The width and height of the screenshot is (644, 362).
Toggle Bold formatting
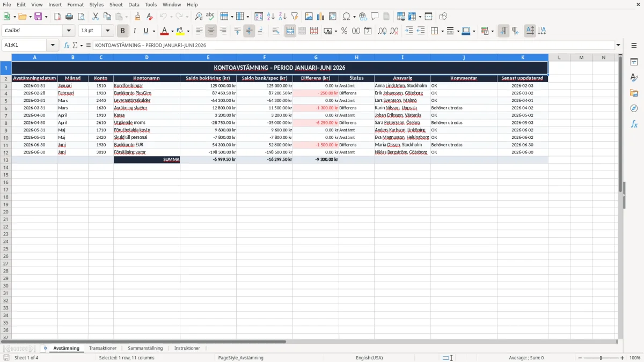(x=122, y=31)
